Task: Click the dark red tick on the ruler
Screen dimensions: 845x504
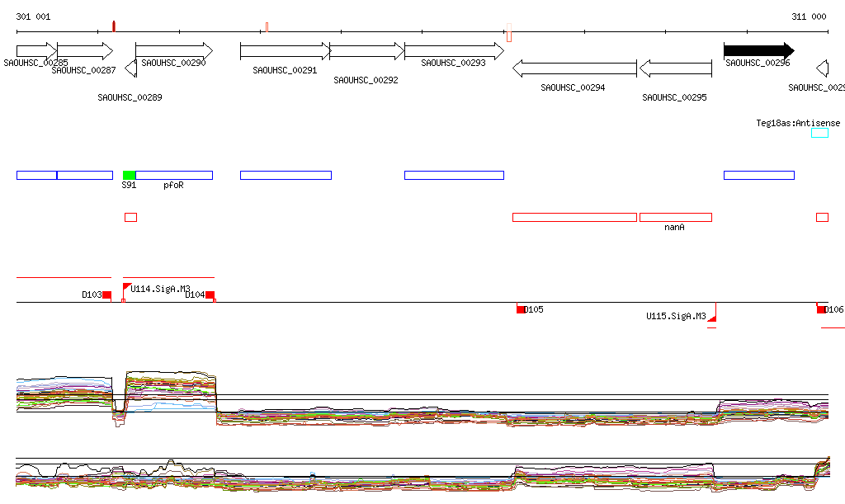Action: coord(114,26)
